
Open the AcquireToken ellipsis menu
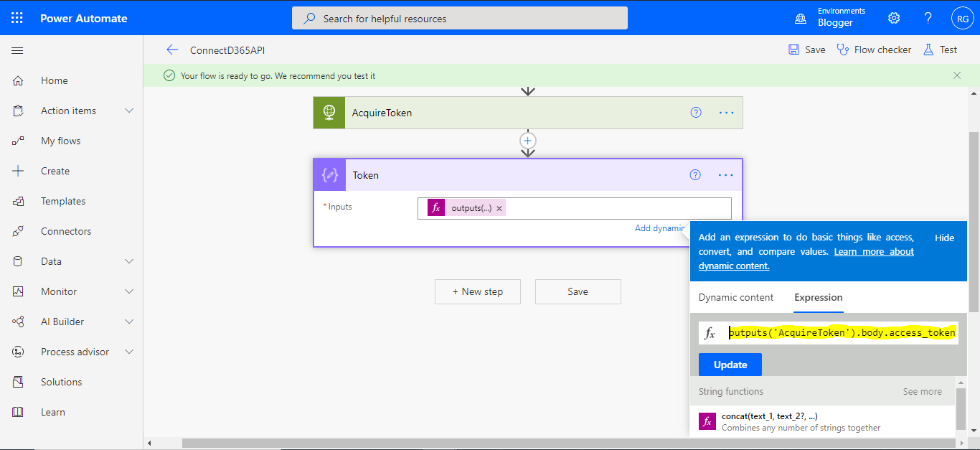[726, 112]
